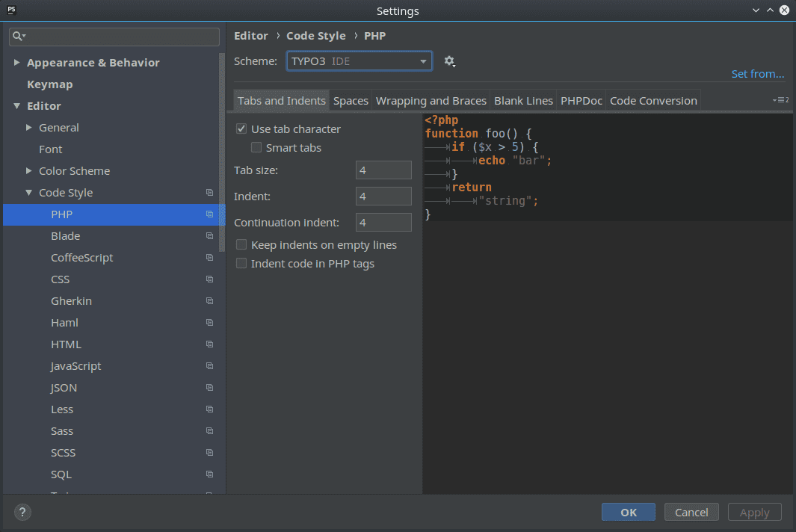Screen dimensions: 796x532
Task: Collapse the Code Style subsection arrow
Action: [x=29, y=192]
